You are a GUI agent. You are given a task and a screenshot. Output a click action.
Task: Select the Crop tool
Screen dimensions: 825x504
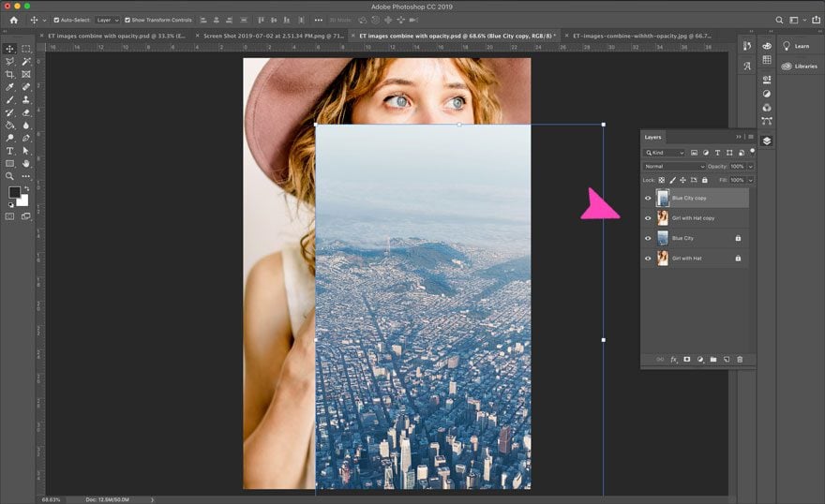coord(10,74)
